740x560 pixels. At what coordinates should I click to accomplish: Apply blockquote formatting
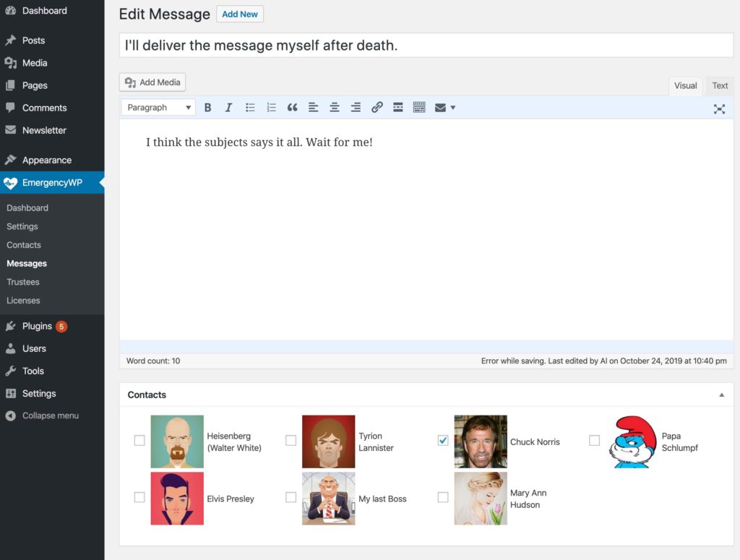292,108
